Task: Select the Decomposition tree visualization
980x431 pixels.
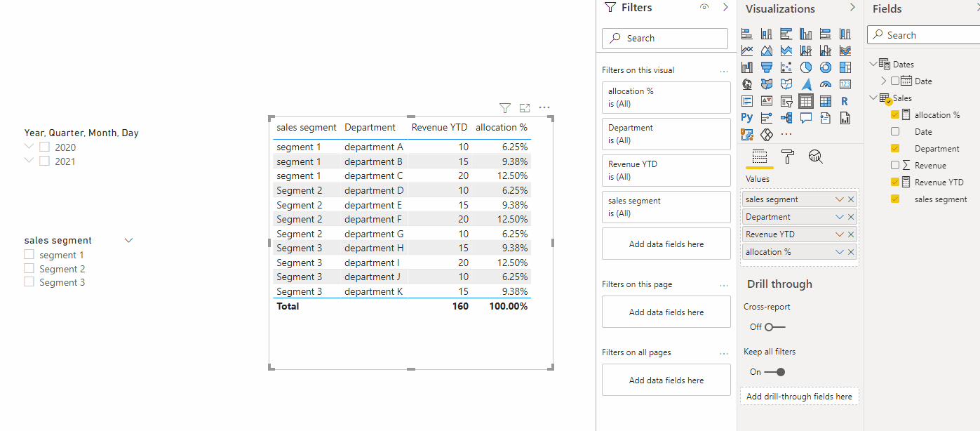Action: coord(786,117)
